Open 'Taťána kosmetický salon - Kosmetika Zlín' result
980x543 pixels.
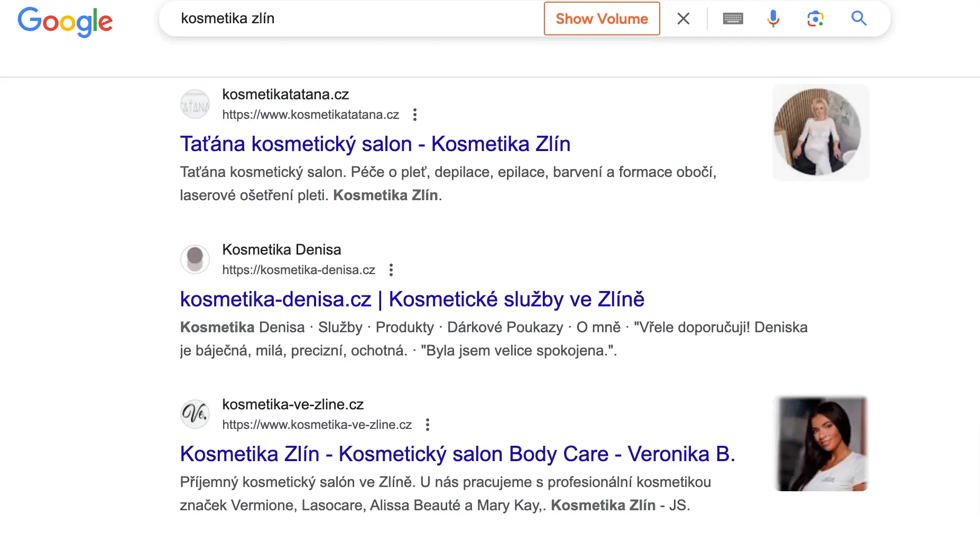(375, 144)
